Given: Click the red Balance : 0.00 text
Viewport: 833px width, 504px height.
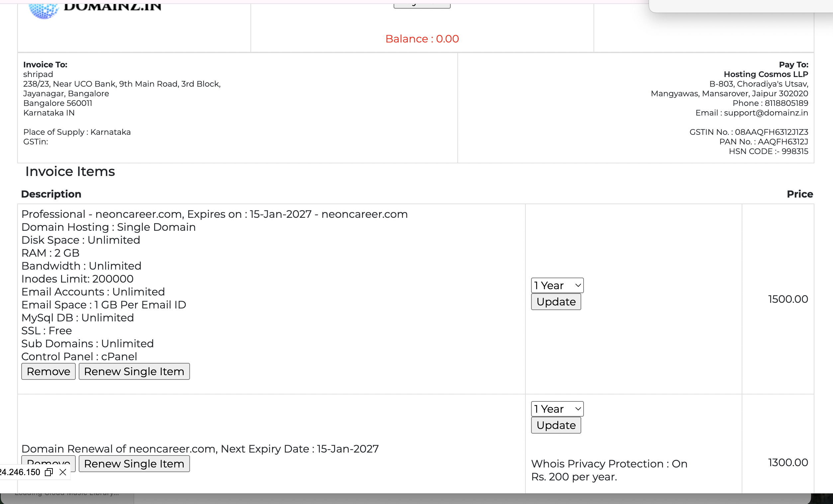Looking at the screenshot, I should pos(422,39).
